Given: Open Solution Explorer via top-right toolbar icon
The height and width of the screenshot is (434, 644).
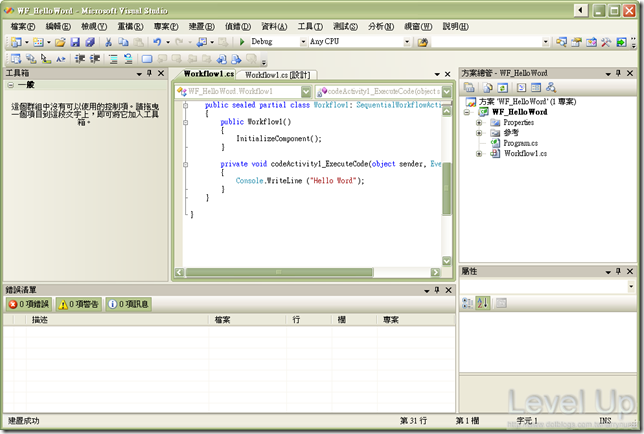Looking at the screenshot, I should pyautogui.click(x=561, y=42).
